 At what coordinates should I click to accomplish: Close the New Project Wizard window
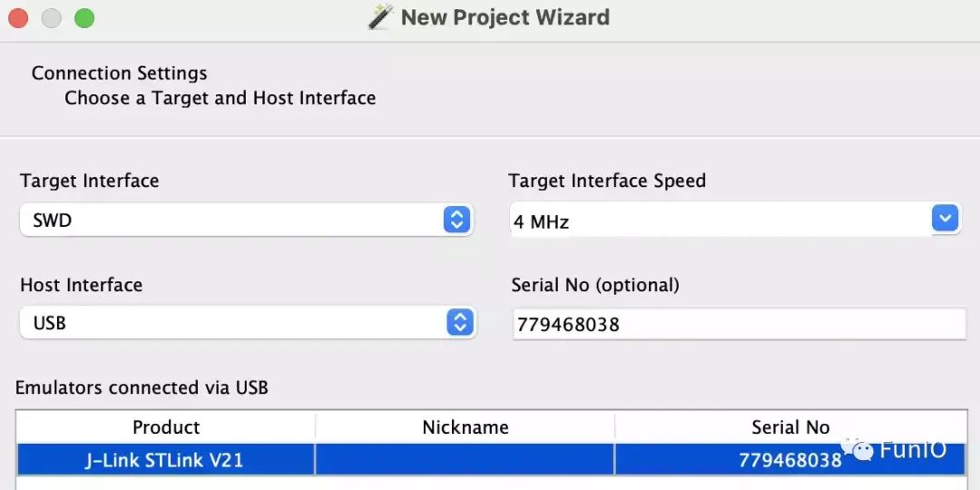point(18,18)
